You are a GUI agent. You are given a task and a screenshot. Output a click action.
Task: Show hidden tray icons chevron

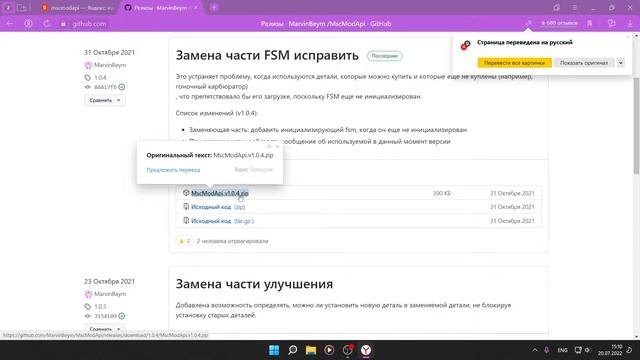(535, 350)
